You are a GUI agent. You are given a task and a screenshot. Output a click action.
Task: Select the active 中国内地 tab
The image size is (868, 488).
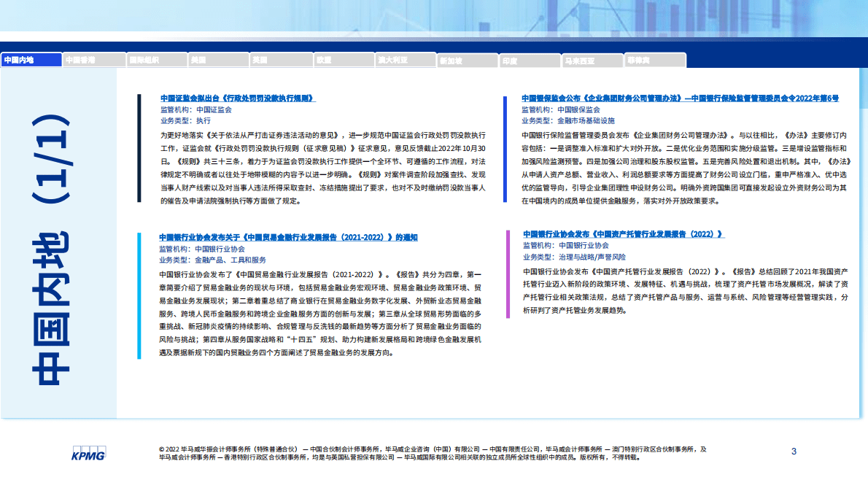click(31, 60)
